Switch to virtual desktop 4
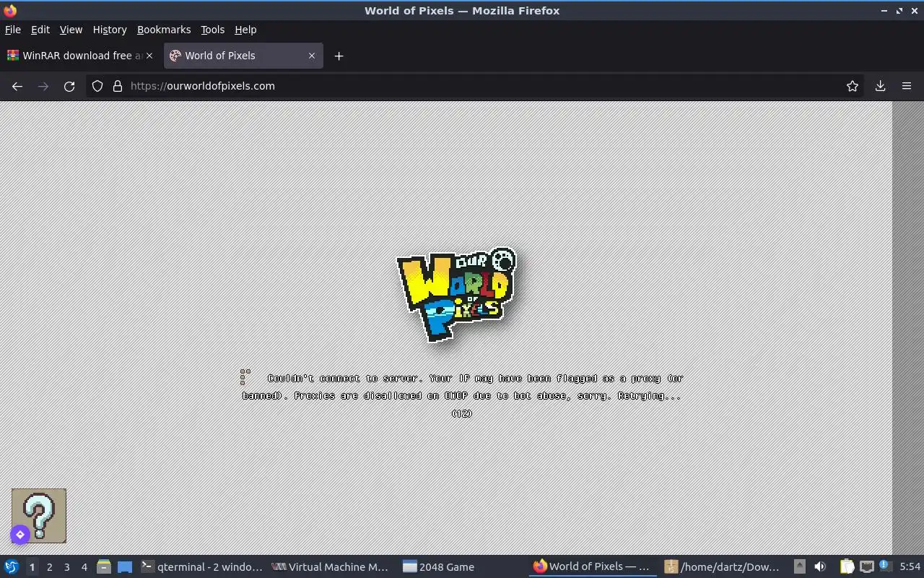Viewport: 924px width, 578px height. 84,567
